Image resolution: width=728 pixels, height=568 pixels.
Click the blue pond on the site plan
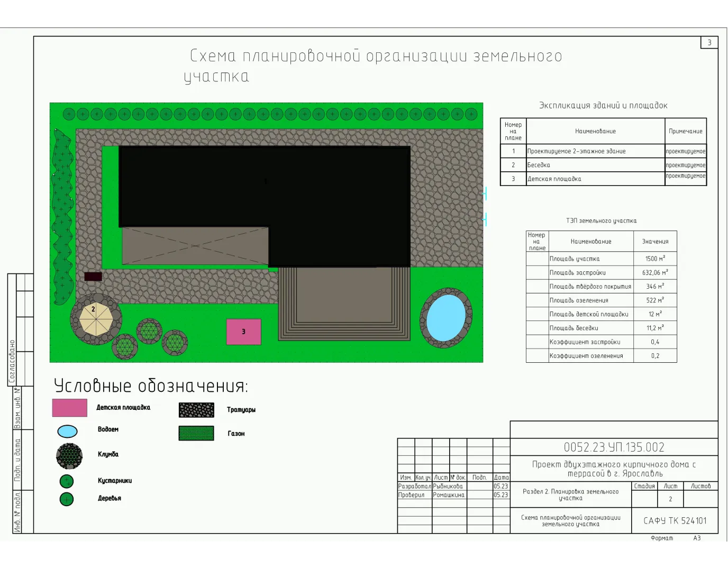tap(446, 318)
